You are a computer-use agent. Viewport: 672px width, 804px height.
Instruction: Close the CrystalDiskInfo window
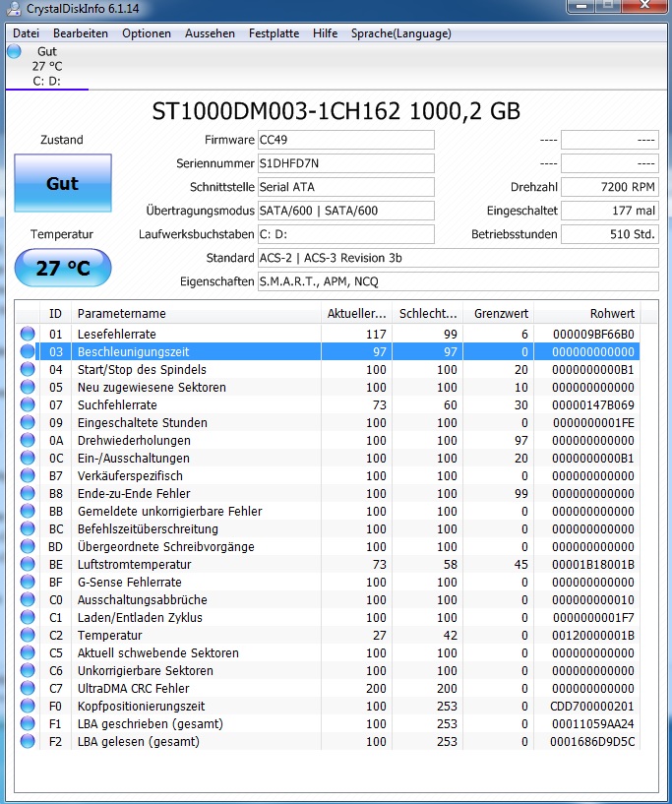click(x=644, y=6)
